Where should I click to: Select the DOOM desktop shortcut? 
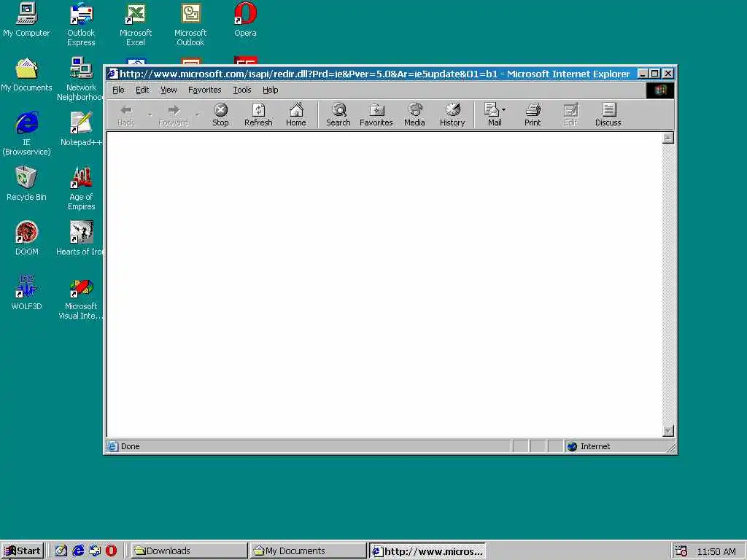point(26,238)
